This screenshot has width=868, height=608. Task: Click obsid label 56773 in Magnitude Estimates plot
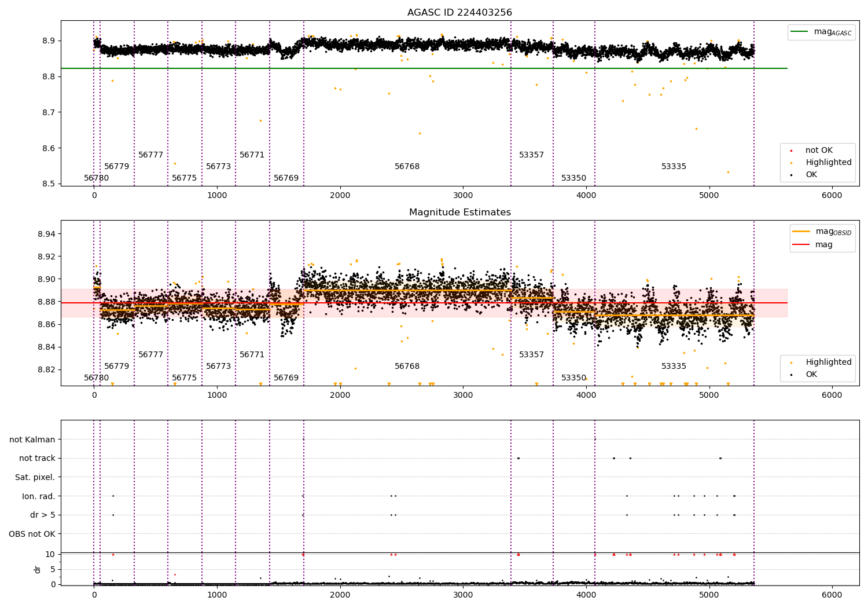(219, 367)
